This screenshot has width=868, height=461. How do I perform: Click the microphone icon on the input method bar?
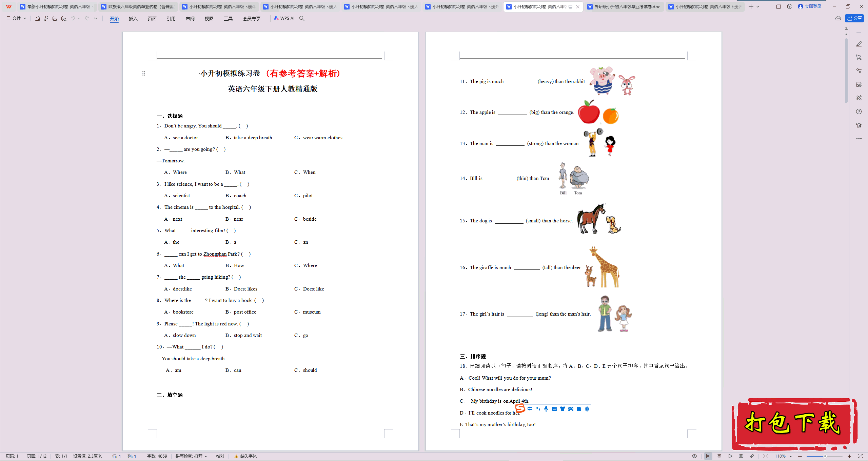546,409
